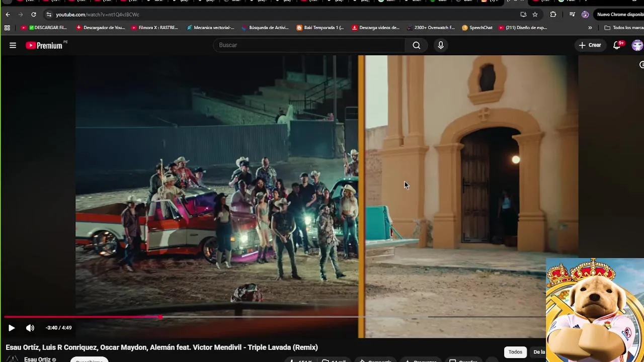Open 2300+ Overwatch F... bookmark
The width and height of the screenshot is (644, 362).
coord(431,28)
